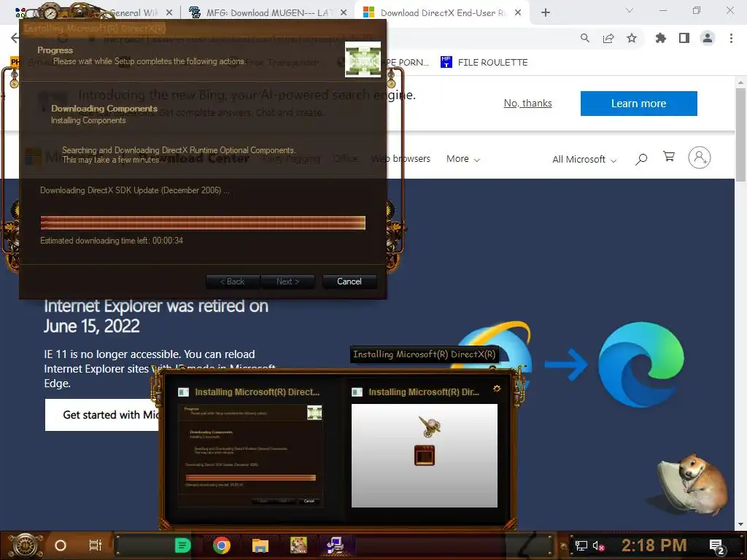
Task: Open Chrome profile avatar
Action: 708,38
